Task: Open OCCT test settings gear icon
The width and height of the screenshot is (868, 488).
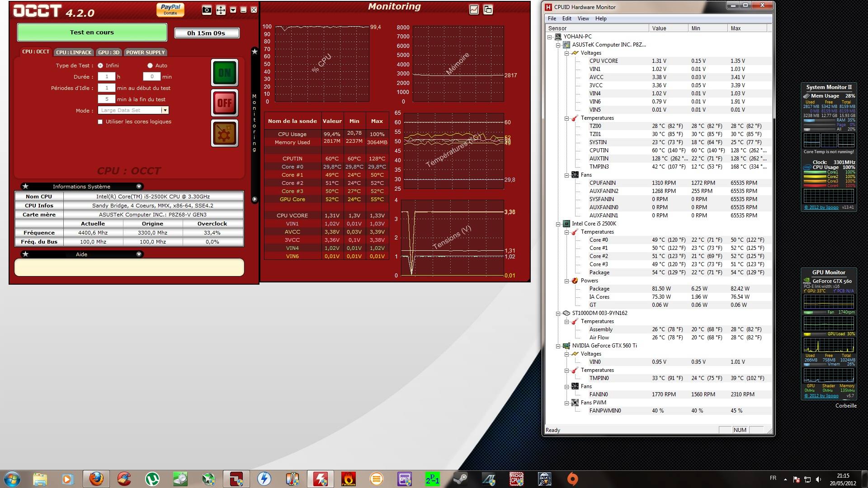Action: coord(224,133)
